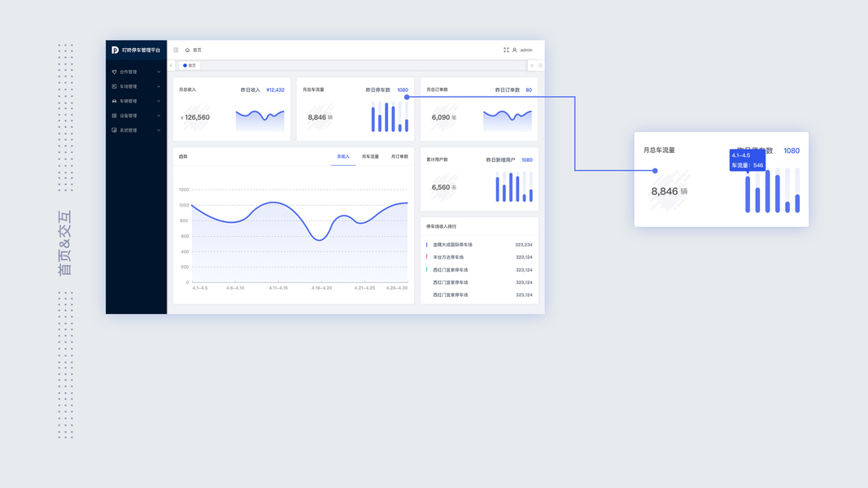Switch to the 月订单数 trend tab
Viewport: 868px width, 488px height.
pos(399,157)
